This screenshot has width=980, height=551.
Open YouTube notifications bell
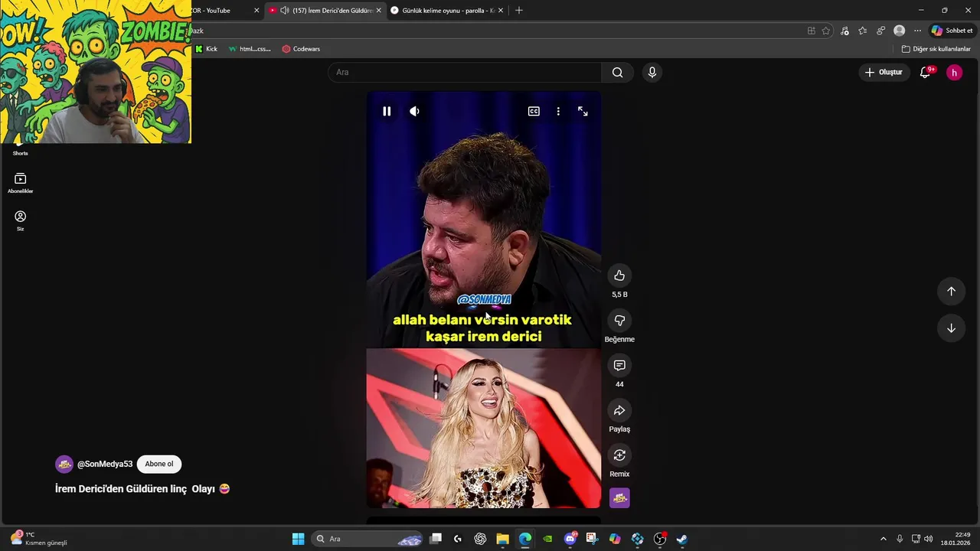click(x=926, y=73)
